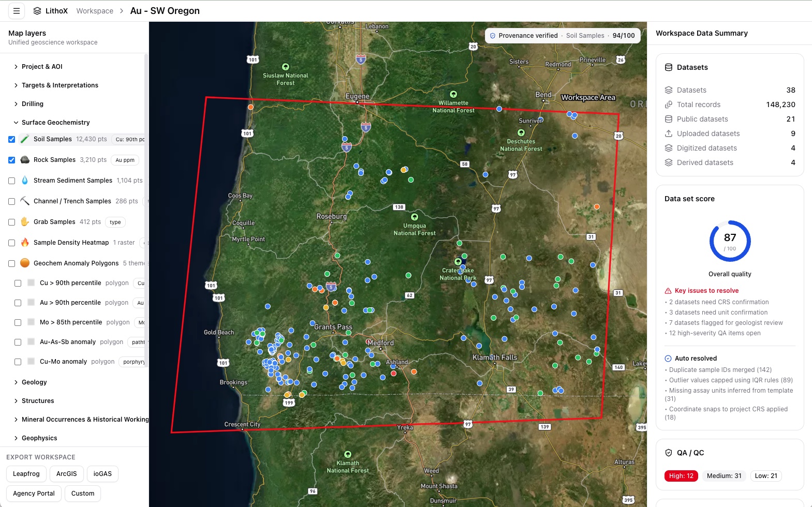Screen dimensions: 812x507
Task: Click the Auto resolved check circle icon
Action: point(668,359)
